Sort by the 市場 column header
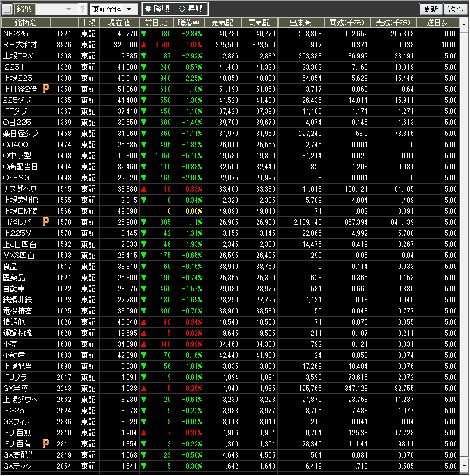 pos(89,22)
